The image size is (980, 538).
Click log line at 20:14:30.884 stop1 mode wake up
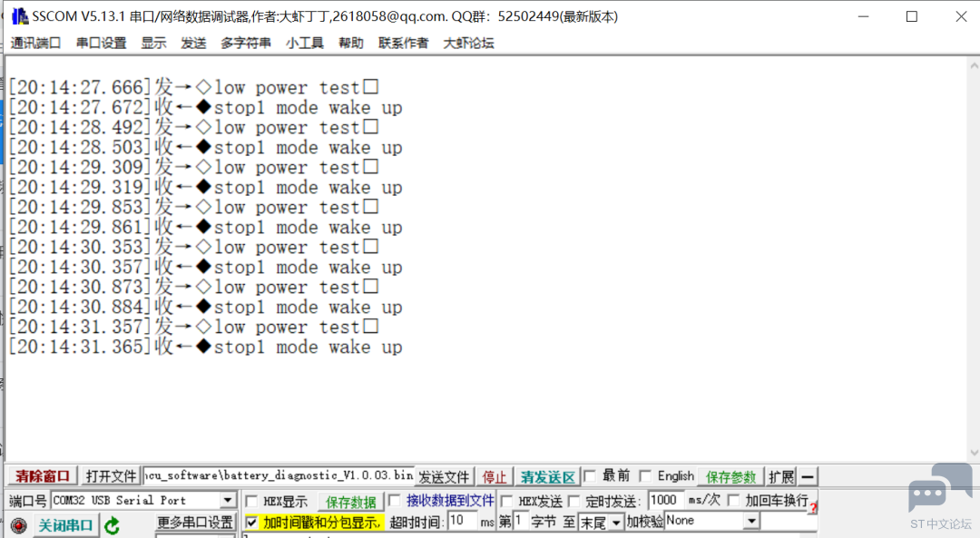click(206, 308)
